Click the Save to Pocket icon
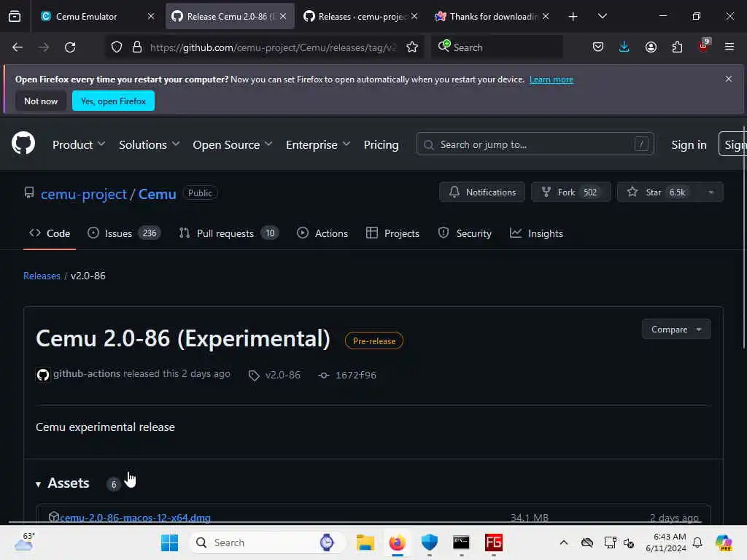This screenshot has height=560, width=747. coord(598,47)
